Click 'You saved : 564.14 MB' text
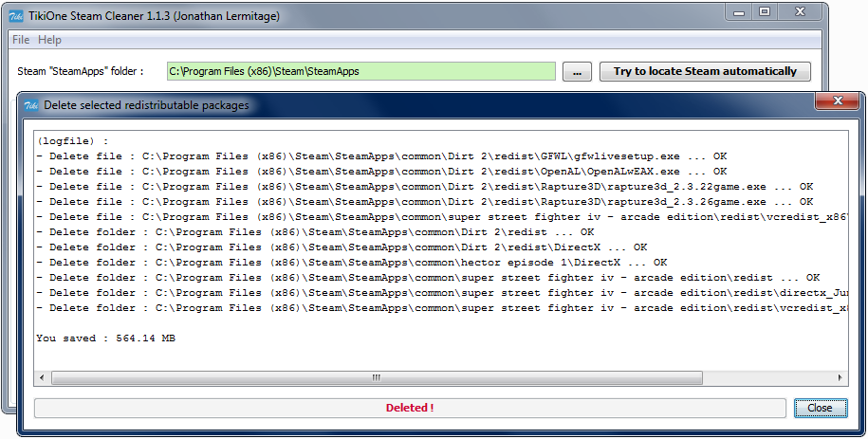The height and width of the screenshot is (439, 868). pyautogui.click(x=105, y=338)
